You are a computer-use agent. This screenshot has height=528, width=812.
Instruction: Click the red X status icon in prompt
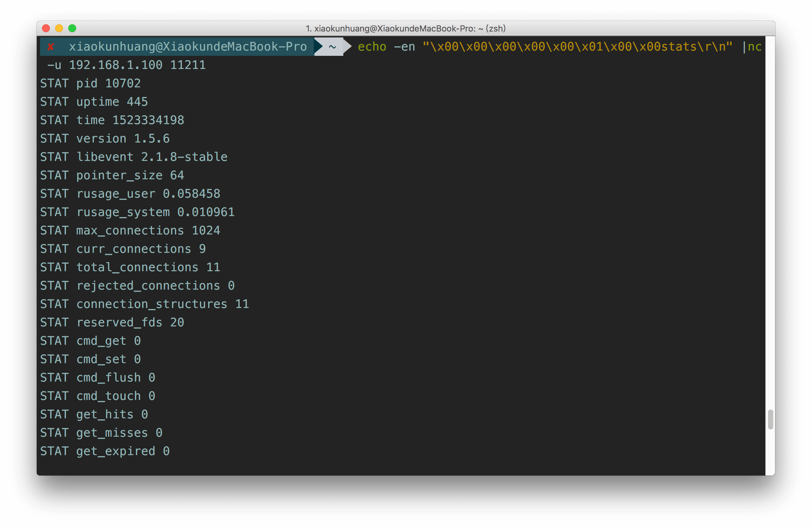pos(51,47)
